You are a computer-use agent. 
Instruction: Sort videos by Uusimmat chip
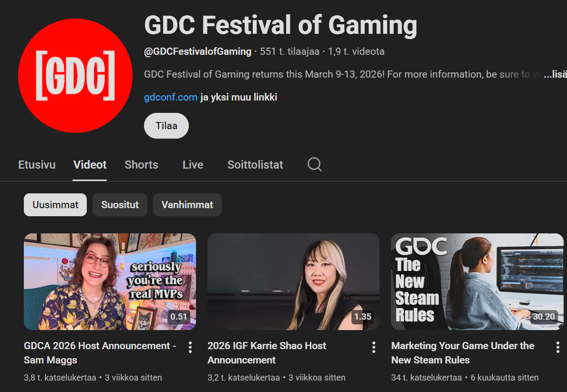(x=55, y=205)
